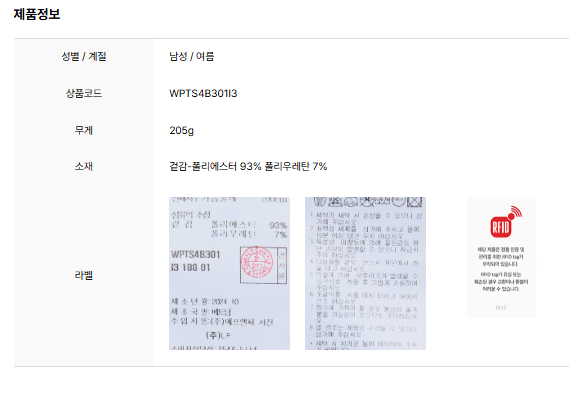
Task: Click the 무게 row label
Action: (84, 130)
